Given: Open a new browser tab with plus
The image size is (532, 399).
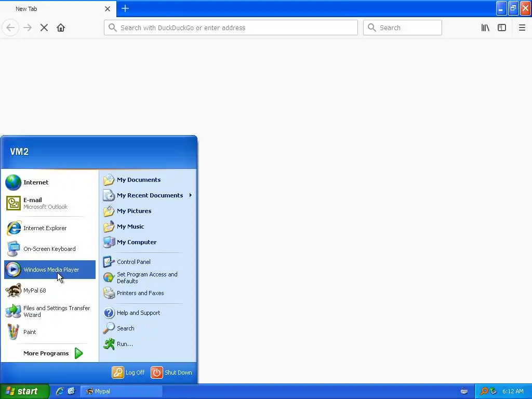Looking at the screenshot, I should pos(125,8).
